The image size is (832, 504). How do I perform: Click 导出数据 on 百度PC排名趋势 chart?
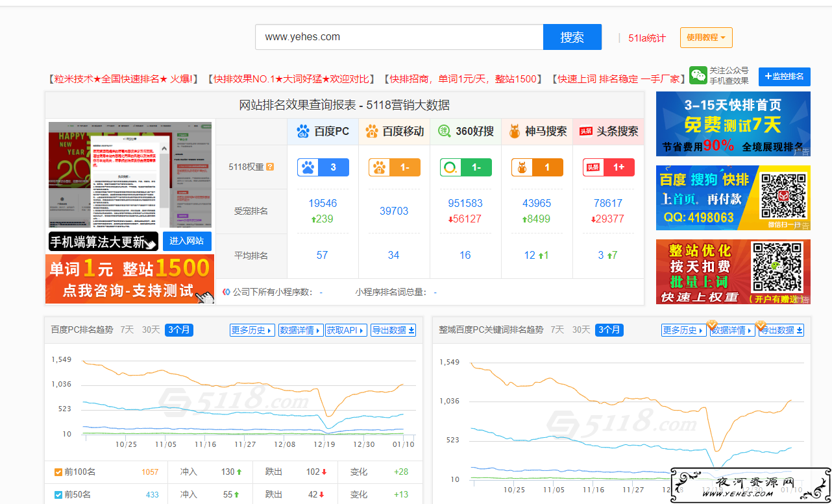tap(393, 330)
